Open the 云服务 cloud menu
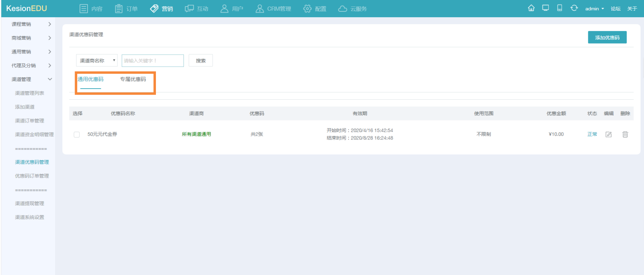 pyautogui.click(x=352, y=8)
